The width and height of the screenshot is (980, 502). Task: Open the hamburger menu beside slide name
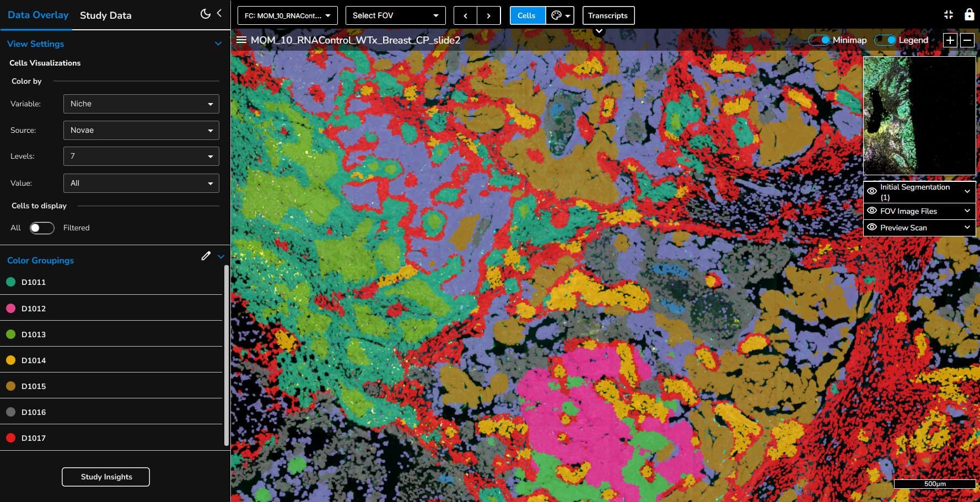[241, 40]
